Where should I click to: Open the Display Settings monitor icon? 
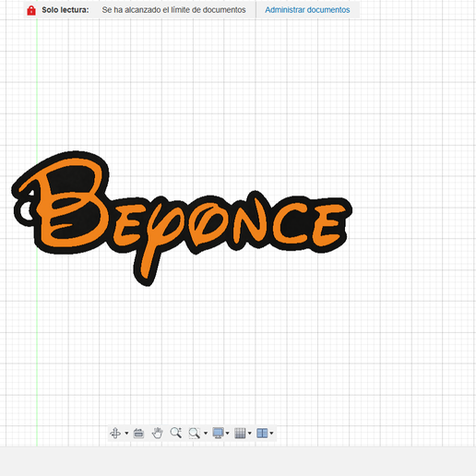click(219, 433)
